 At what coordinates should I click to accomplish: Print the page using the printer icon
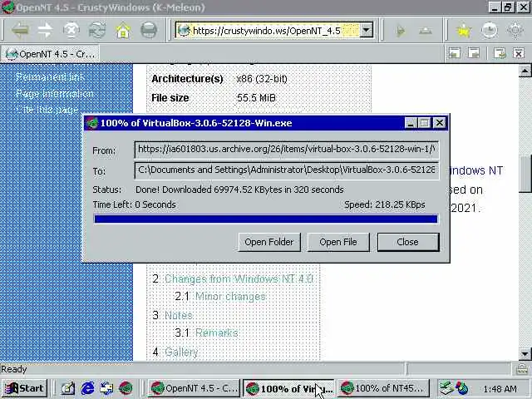[149, 31]
